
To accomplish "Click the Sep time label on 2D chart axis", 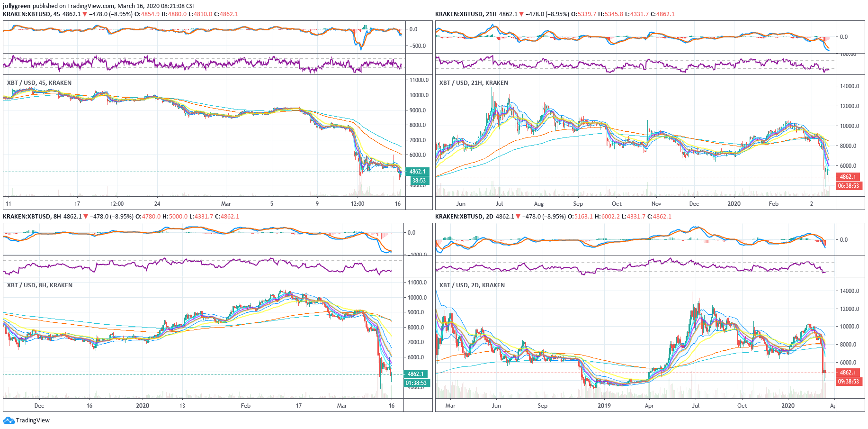I will coord(543,406).
